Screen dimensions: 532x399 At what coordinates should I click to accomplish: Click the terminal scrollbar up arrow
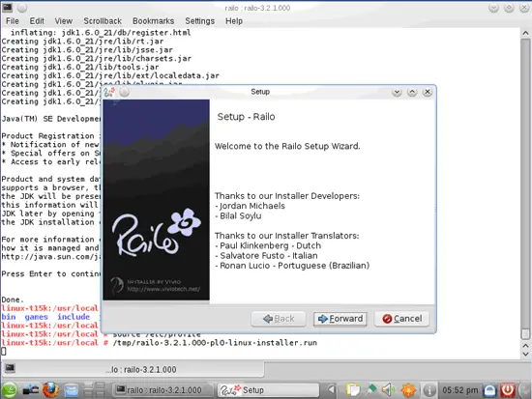(x=525, y=33)
